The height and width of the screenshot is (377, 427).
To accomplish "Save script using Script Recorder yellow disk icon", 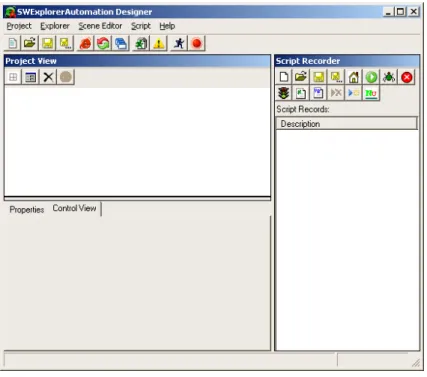I will tap(319, 77).
